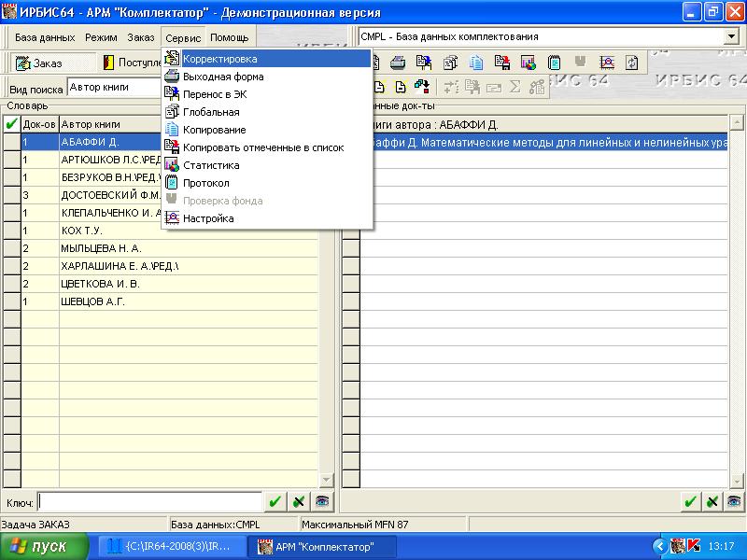This screenshot has height=560, width=747.
Task: Choose Выходная форма menu entry
Action: coord(267,77)
